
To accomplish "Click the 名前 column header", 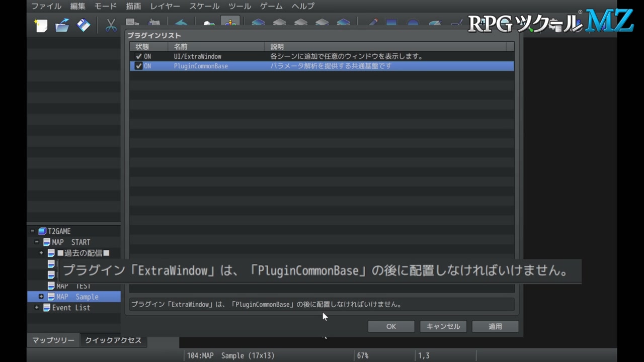I will coord(216,47).
